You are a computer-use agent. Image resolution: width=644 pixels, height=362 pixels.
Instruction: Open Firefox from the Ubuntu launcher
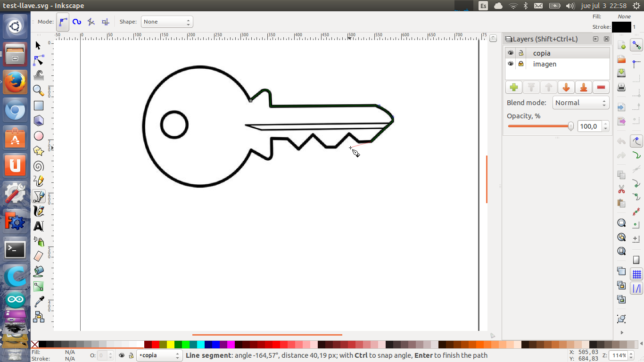pos(15,82)
